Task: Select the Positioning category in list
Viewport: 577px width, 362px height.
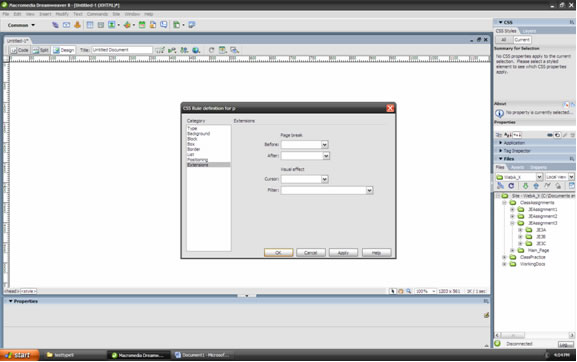Action: pos(198,160)
